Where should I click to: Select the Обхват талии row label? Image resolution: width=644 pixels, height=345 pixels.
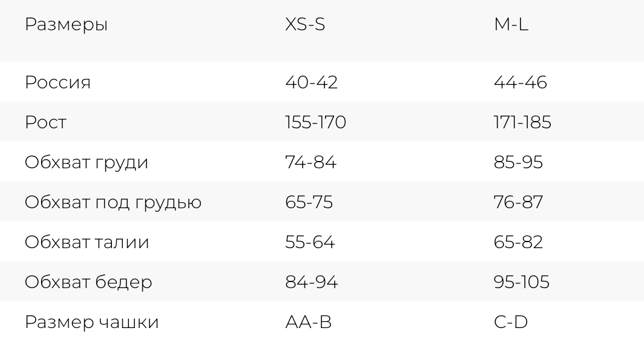coord(87,242)
